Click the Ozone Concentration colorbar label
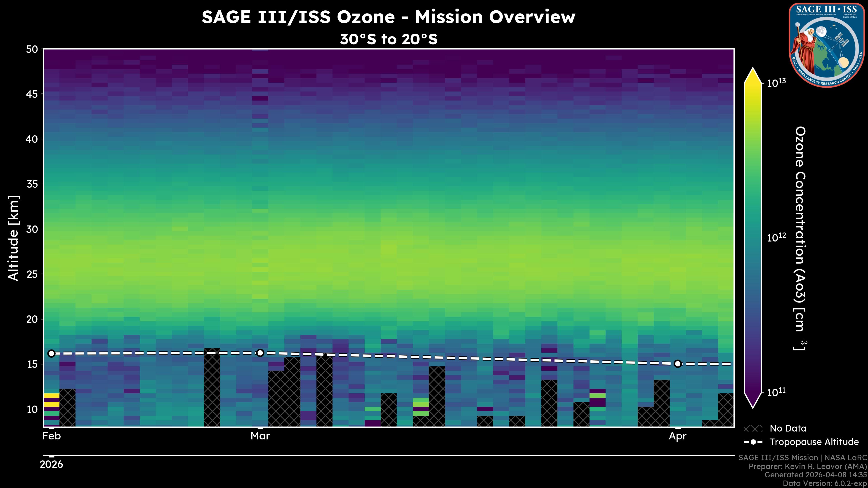The height and width of the screenshot is (488, 868). 800,238
